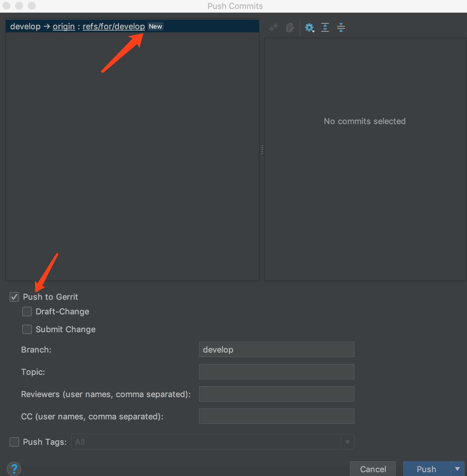Select the develop branch row
This screenshot has height=476, width=467.
132,26
